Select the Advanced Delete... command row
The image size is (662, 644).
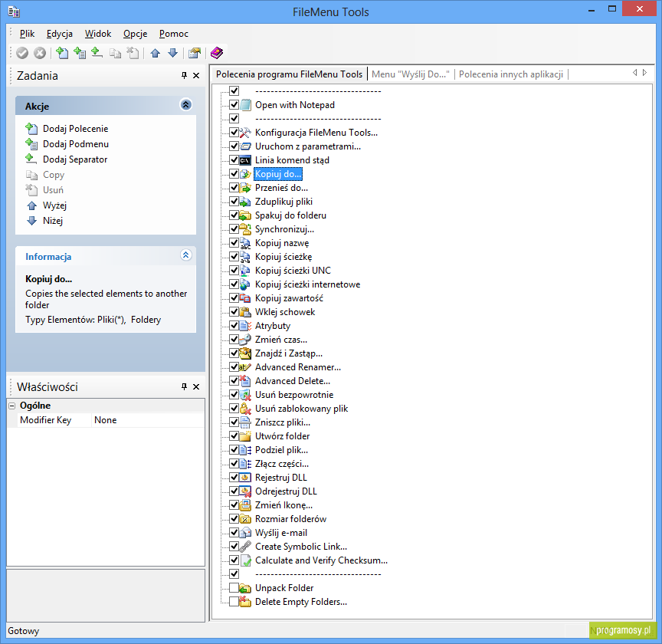(x=293, y=381)
